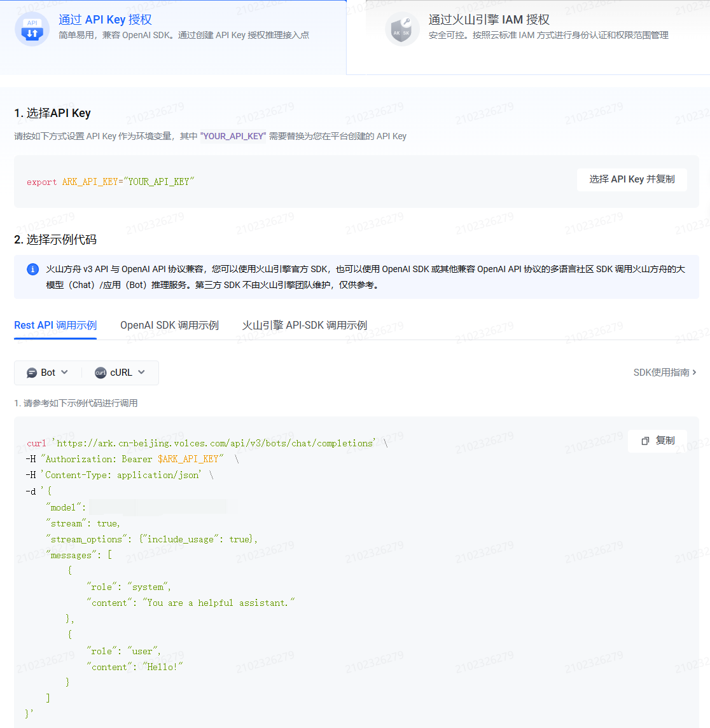Click the export ARK_API_KEY code line
This screenshot has width=710, height=728.
click(x=111, y=182)
